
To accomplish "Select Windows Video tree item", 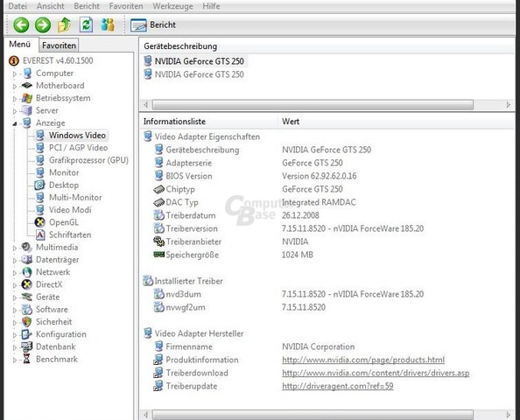I will click(77, 136).
